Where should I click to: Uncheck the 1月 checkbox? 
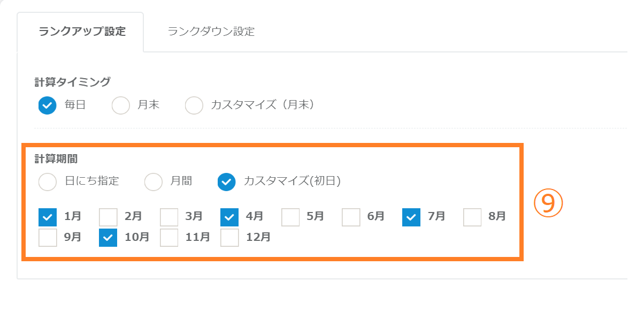tap(48, 217)
